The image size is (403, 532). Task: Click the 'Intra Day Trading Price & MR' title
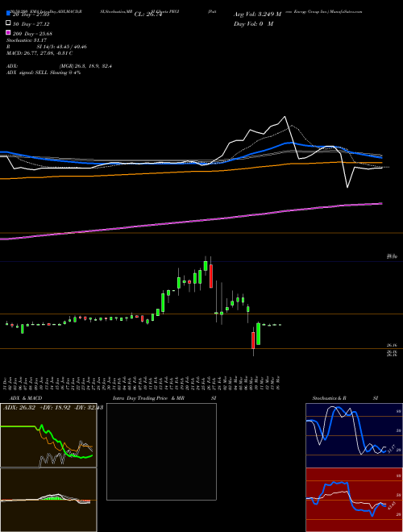(x=148, y=398)
